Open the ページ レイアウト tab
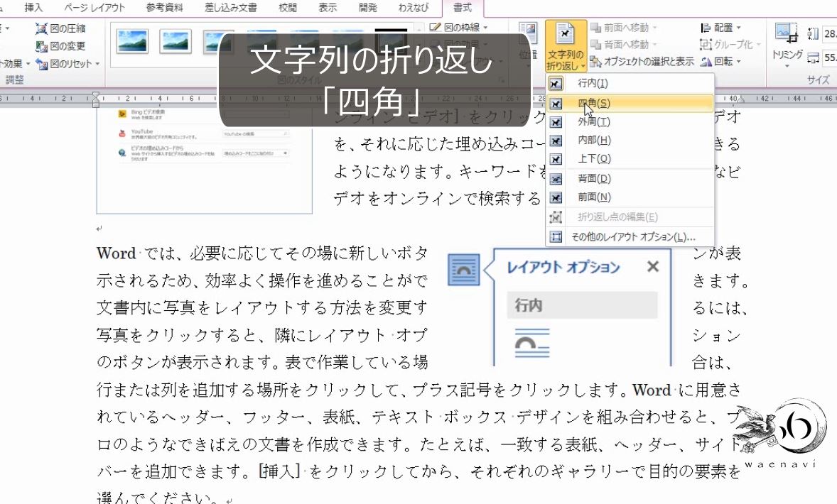This screenshot has height=504, width=837. tap(94, 8)
